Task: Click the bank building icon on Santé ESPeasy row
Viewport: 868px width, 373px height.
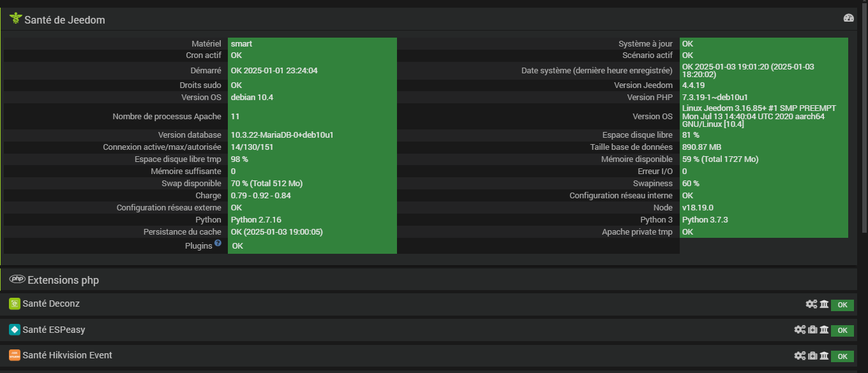Action: coord(824,330)
